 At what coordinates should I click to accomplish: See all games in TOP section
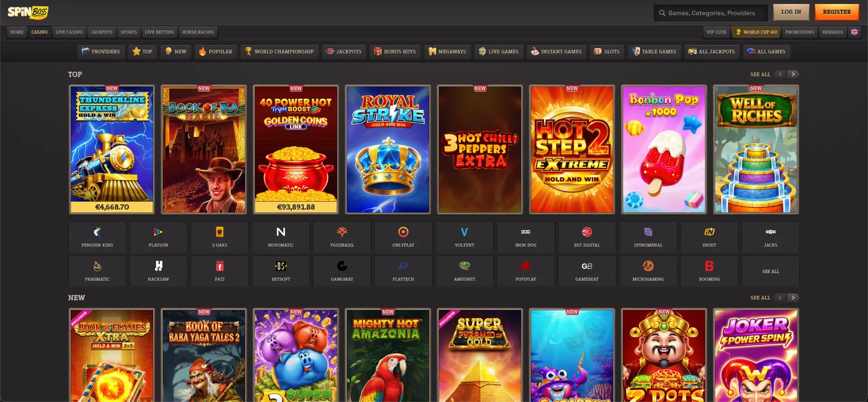(760, 74)
